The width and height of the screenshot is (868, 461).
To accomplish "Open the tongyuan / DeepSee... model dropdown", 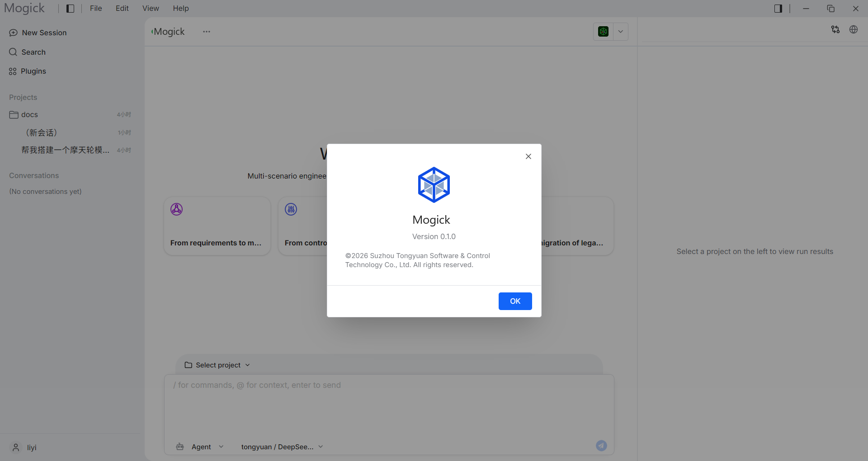I will [282, 447].
